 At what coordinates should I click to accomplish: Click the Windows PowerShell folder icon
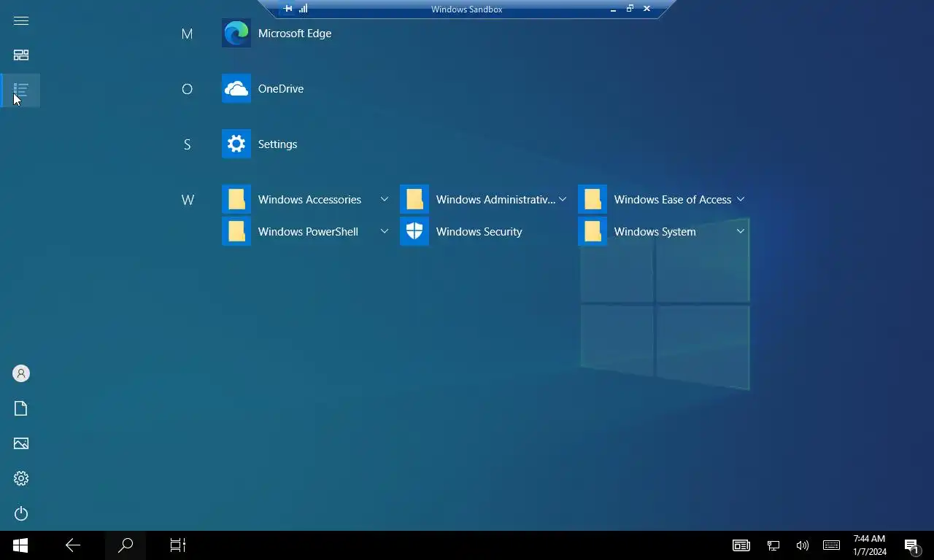(x=236, y=232)
